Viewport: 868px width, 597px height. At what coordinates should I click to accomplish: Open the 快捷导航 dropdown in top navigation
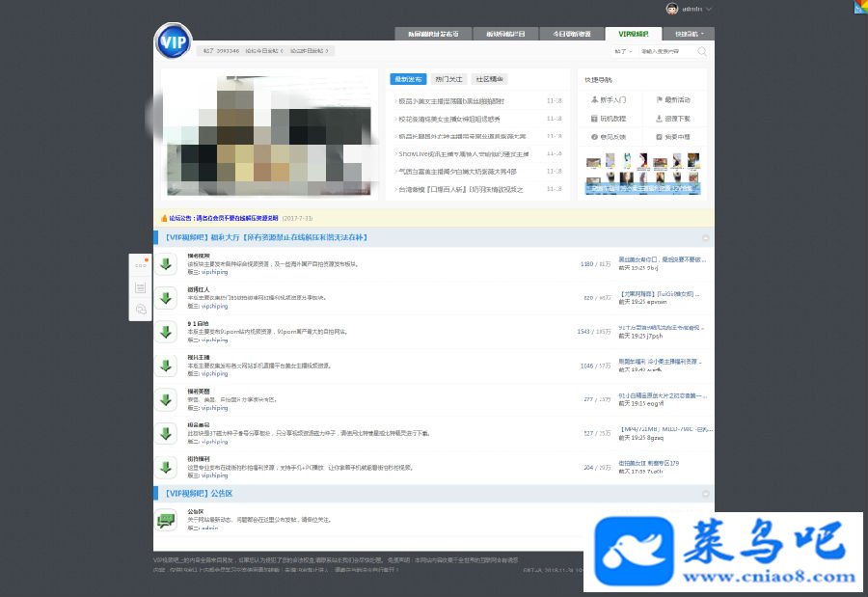click(x=689, y=34)
